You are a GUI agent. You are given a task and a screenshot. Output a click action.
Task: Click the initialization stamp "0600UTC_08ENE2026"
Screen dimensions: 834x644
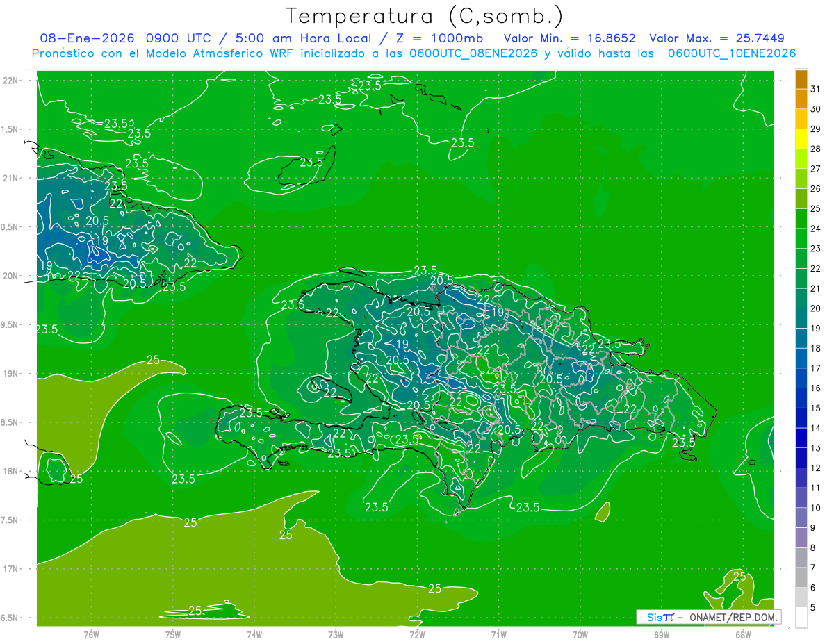click(x=473, y=53)
